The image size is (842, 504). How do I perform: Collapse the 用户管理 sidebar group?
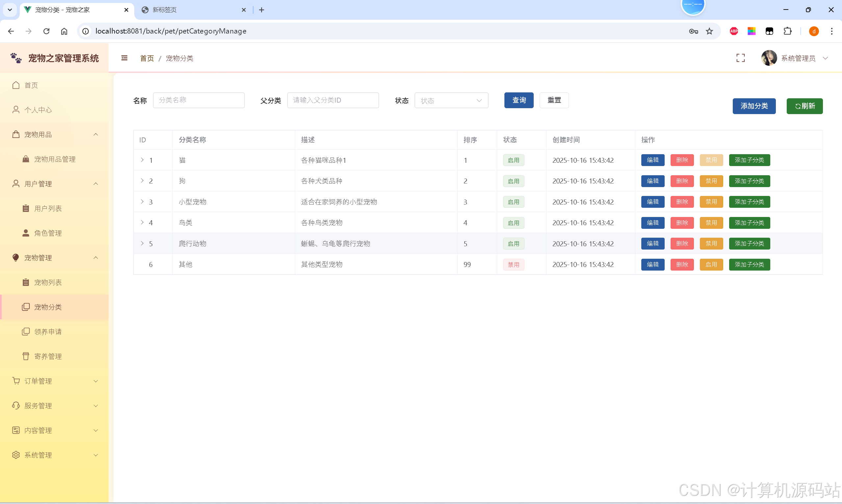[54, 184]
